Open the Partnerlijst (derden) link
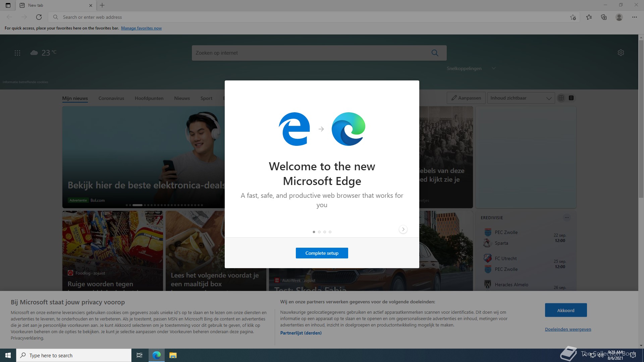This screenshot has height=362, width=644. coord(301,333)
